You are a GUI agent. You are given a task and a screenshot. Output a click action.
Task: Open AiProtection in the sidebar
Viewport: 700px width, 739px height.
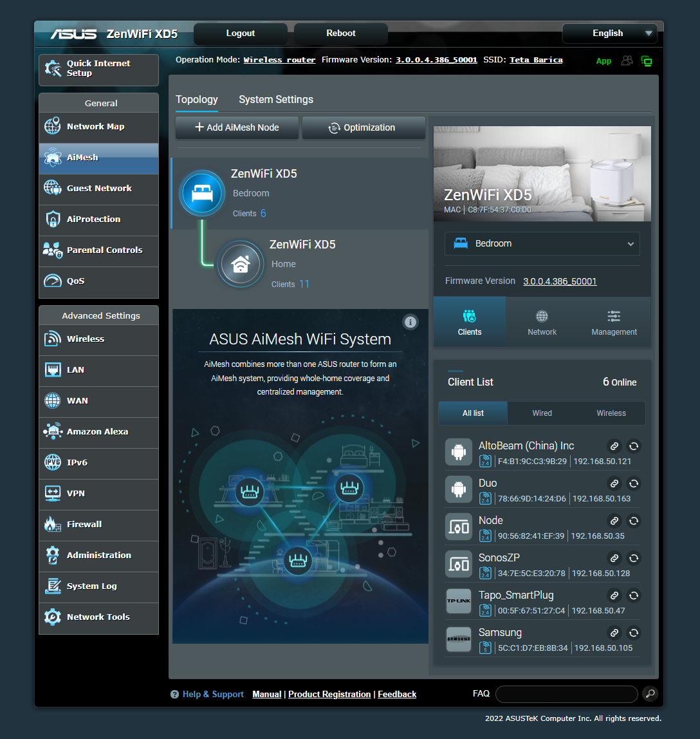99,220
